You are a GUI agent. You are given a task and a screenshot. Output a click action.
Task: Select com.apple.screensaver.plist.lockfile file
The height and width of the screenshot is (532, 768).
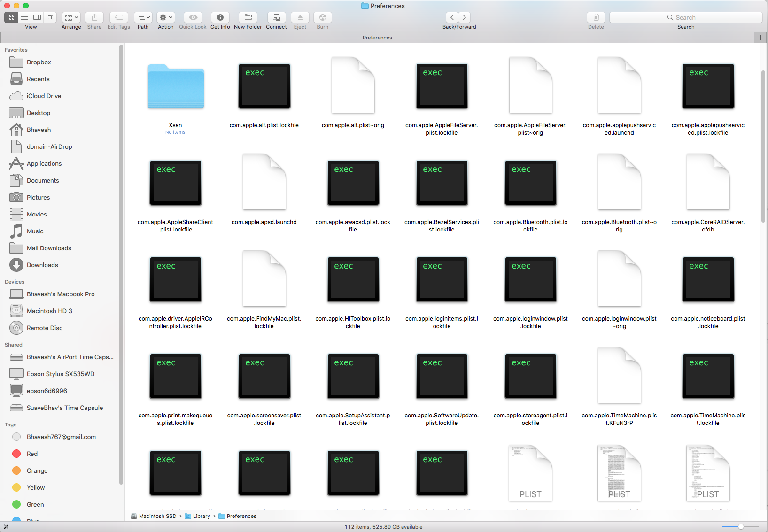(x=264, y=377)
